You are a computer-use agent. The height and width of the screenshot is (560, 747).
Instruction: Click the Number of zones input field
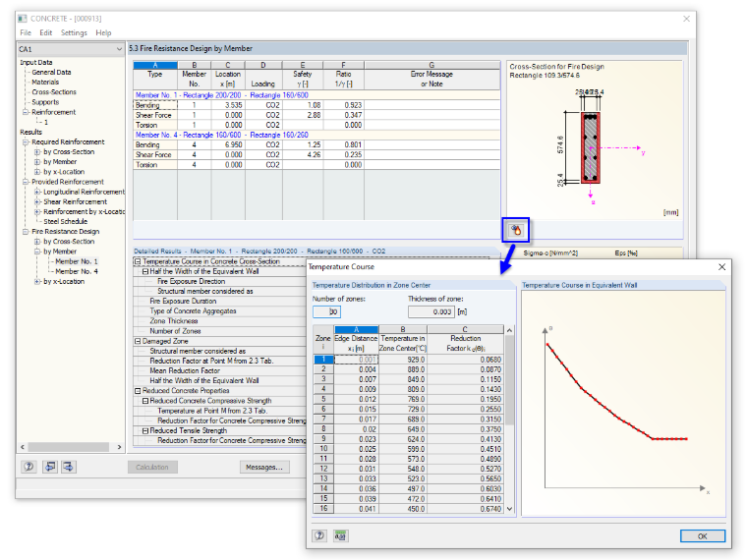point(326,311)
